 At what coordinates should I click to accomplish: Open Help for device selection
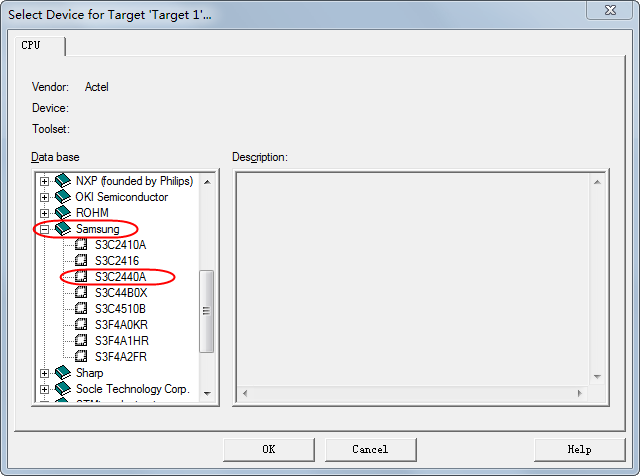coord(579,449)
